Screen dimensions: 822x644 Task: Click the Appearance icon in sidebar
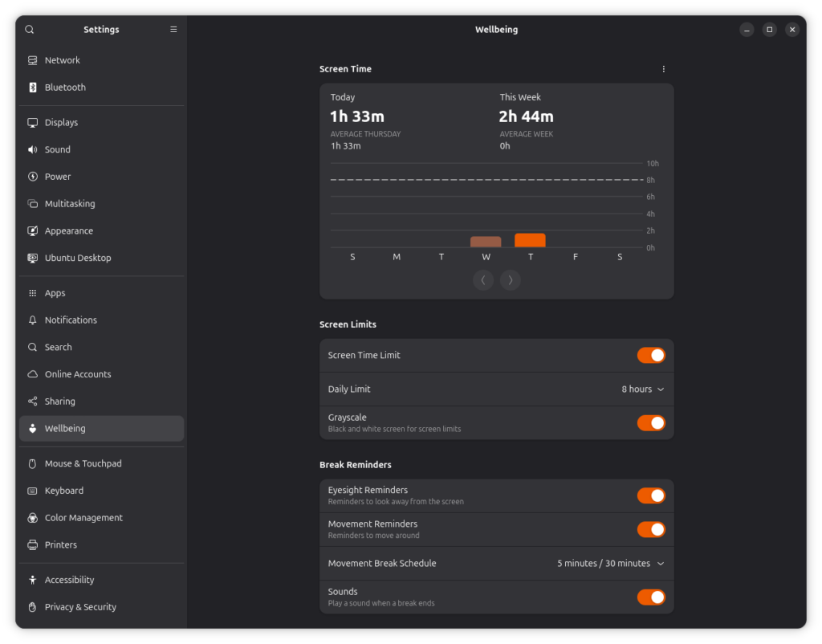tap(32, 230)
